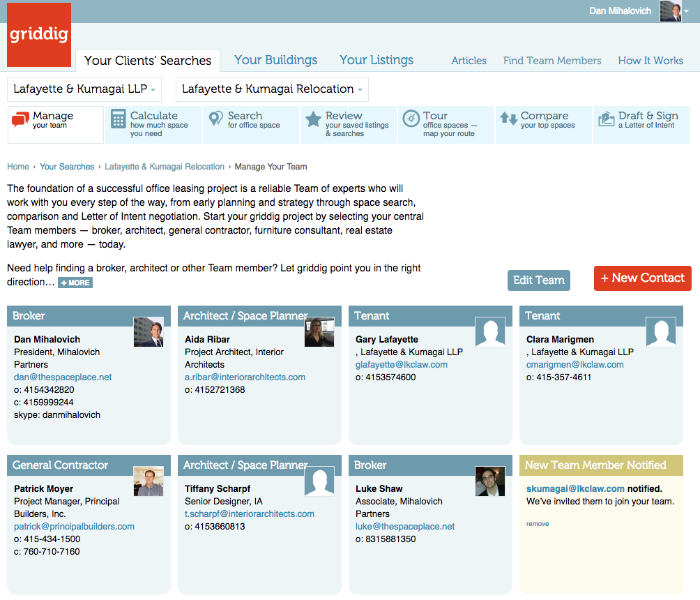Screen dimensions: 700x600
Task: Open Manage your team step
Action: coord(56,125)
